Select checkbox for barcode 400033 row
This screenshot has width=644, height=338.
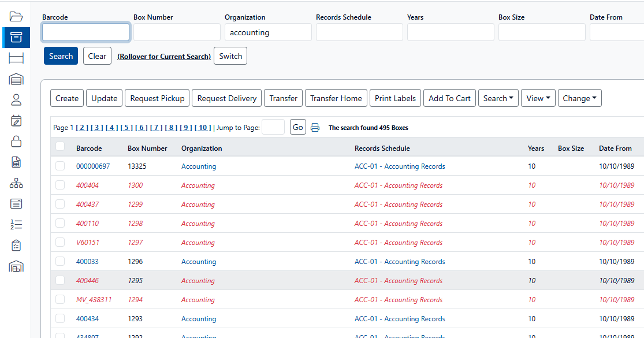click(x=60, y=262)
